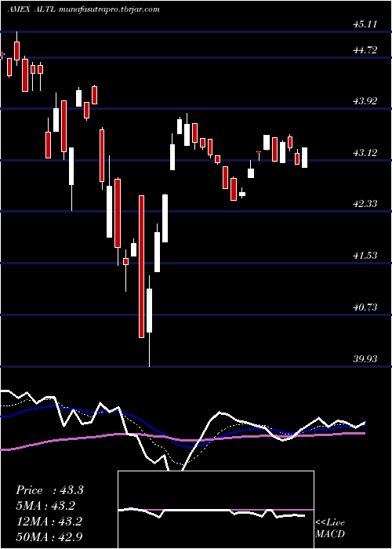Click the 40.73 price axis label

tap(365, 307)
